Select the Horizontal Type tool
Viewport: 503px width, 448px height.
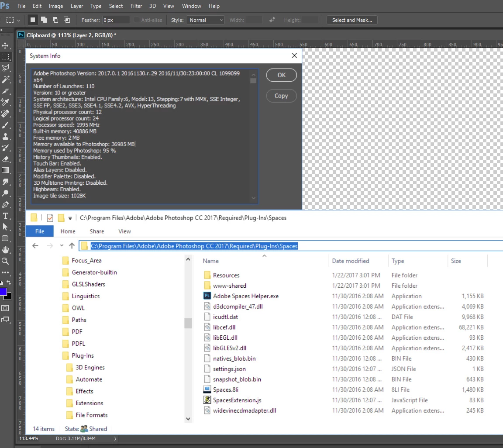pos(5,216)
